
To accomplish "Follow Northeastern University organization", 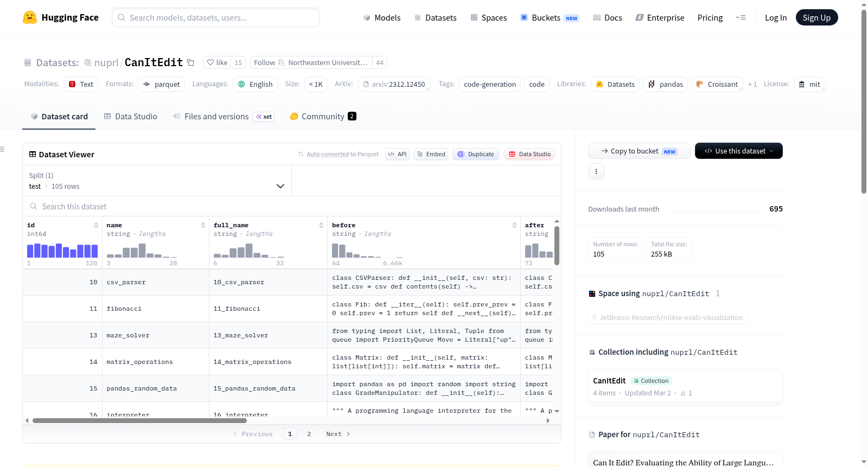I will click(311, 62).
